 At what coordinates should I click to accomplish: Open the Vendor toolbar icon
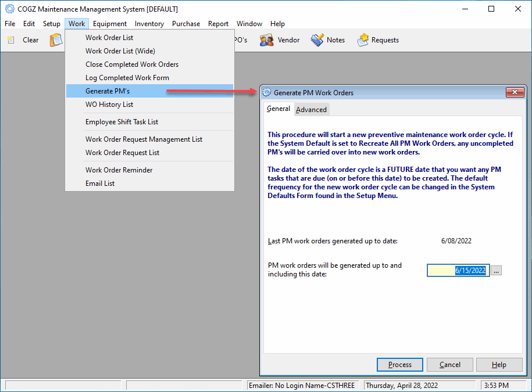(267, 40)
